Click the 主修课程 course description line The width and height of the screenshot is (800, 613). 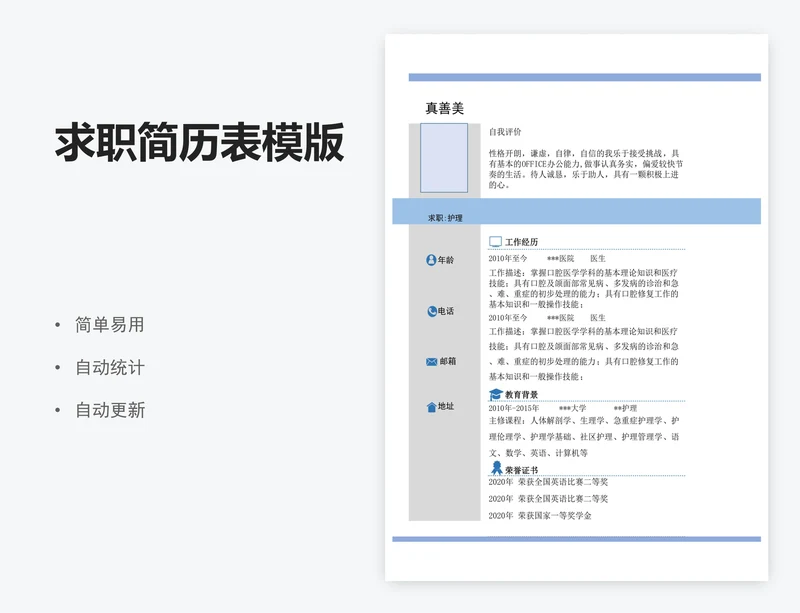point(584,421)
